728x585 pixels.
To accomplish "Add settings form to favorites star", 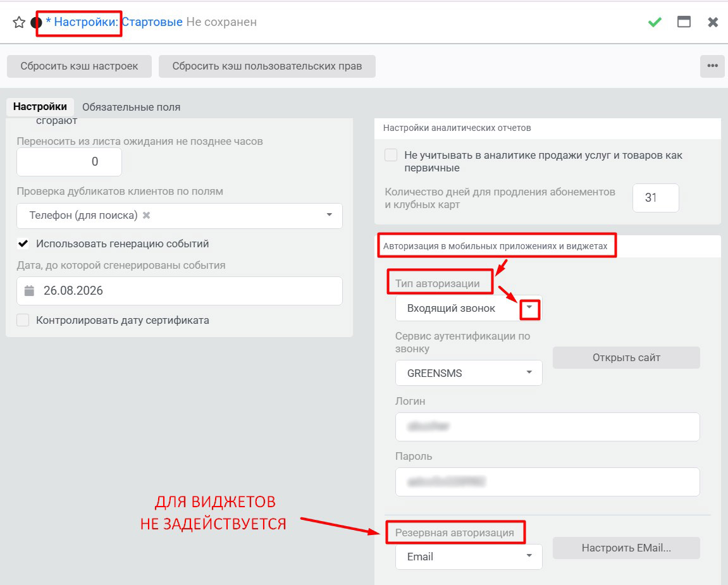I will point(18,22).
